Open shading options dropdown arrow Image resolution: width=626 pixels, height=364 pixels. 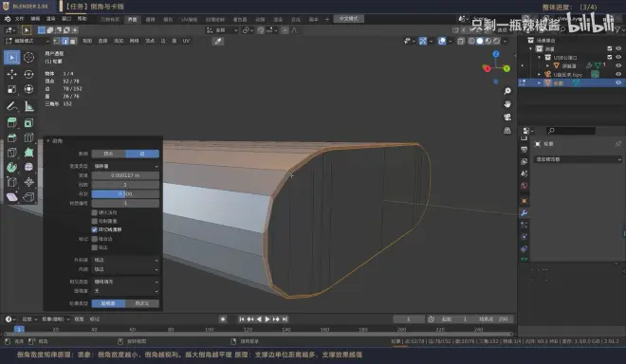(505, 41)
